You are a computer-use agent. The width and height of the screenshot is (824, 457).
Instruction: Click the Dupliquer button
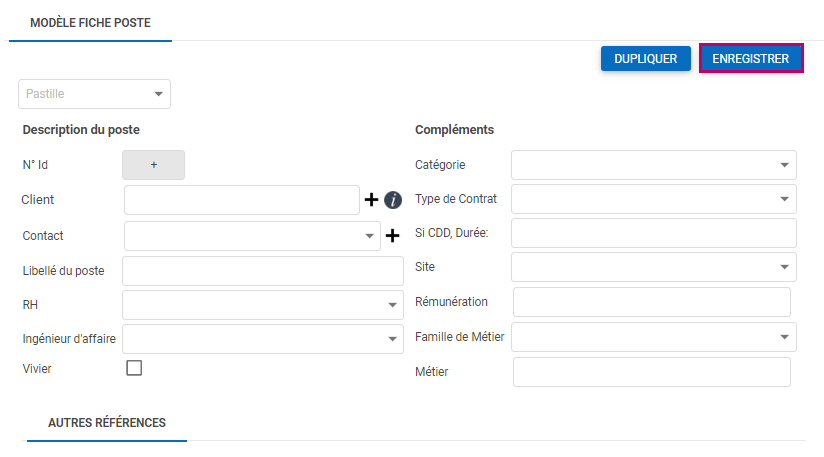coord(646,59)
